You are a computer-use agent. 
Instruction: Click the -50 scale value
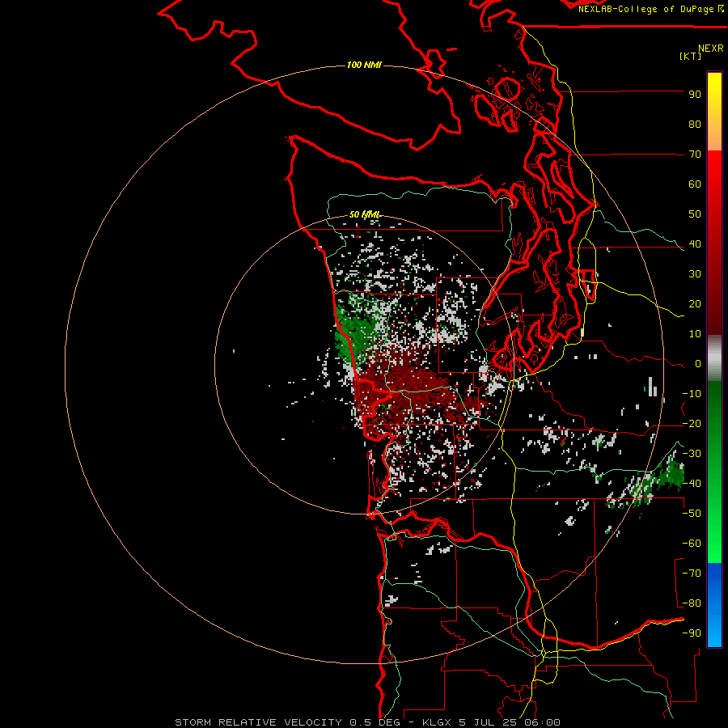pyautogui.click(x=692, y=514)
